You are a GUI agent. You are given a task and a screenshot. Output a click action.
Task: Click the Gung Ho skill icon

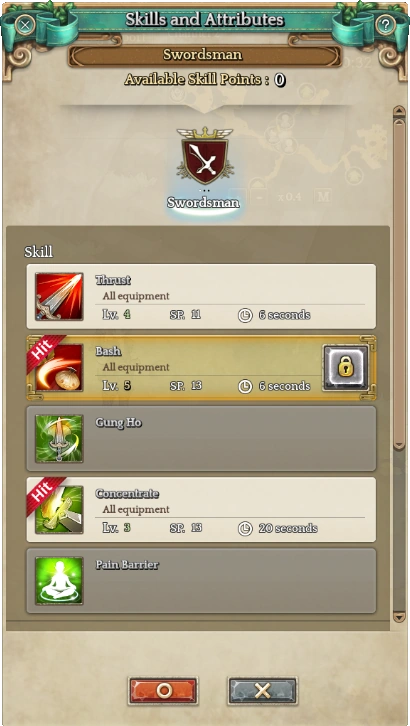pos(59,438)
